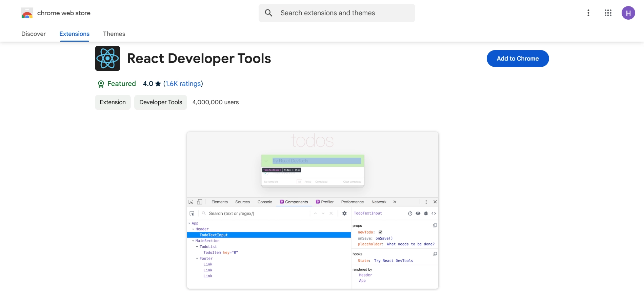Open the account avatar H

(x=628, y=13)
